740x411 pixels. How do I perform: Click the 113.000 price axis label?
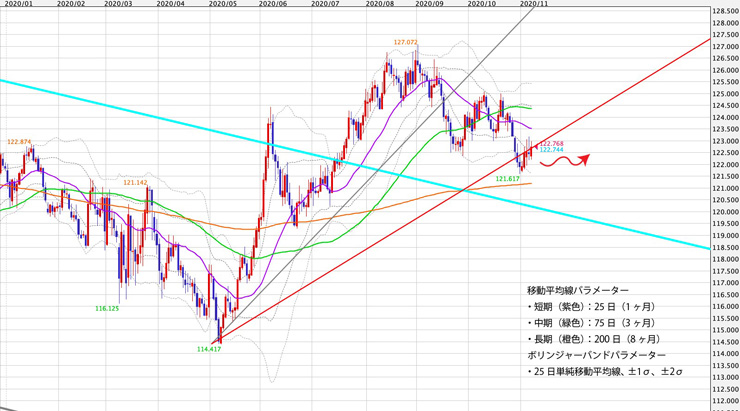726,377
